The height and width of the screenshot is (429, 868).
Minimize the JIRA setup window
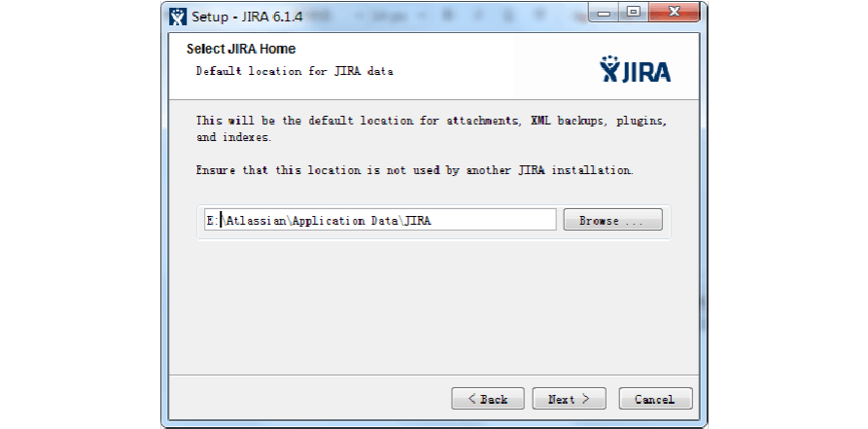[x=604, y=13]
